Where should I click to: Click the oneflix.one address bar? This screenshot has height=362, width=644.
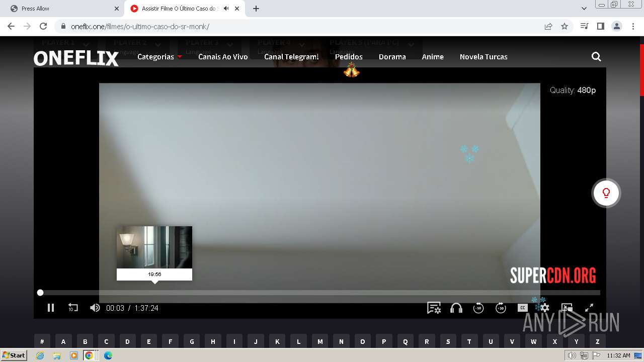tap(302, 27)
